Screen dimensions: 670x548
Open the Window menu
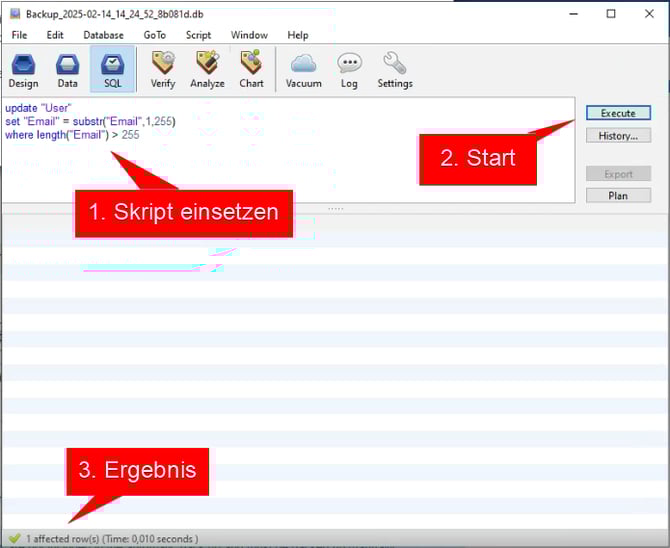(249, 35)
